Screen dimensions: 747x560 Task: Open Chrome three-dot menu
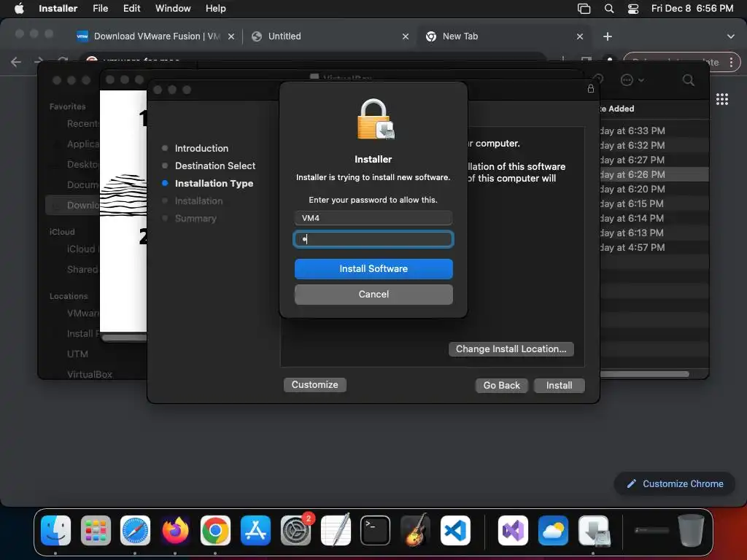pos(731,63)
